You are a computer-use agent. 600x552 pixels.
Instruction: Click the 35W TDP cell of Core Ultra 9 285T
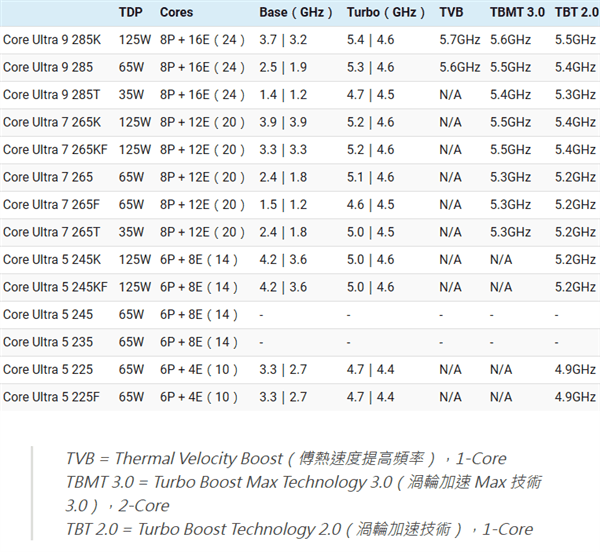(131, 94)
